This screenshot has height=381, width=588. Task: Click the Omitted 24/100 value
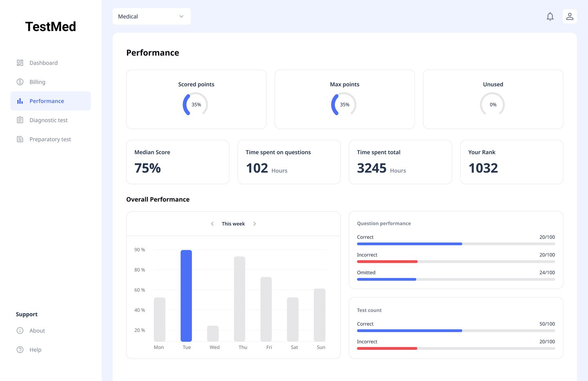547,273
